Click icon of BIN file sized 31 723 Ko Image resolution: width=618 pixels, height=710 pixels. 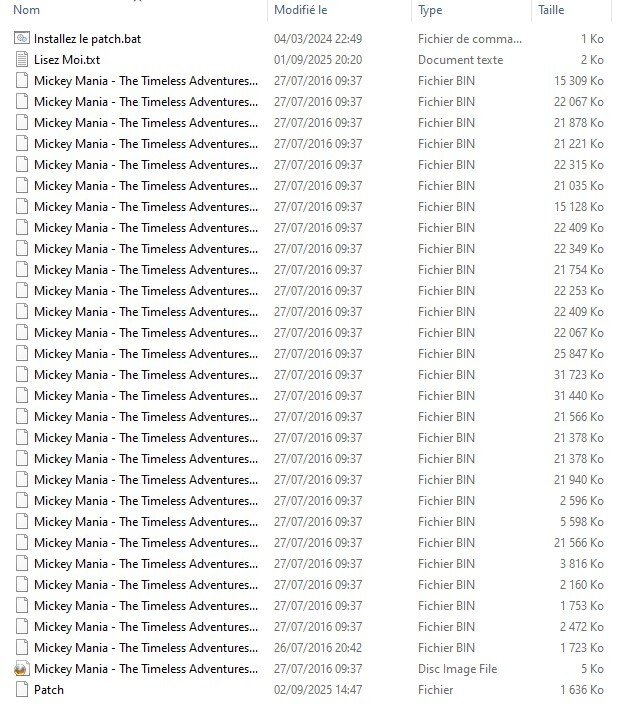pyautogui.click(x=22, y=375)
